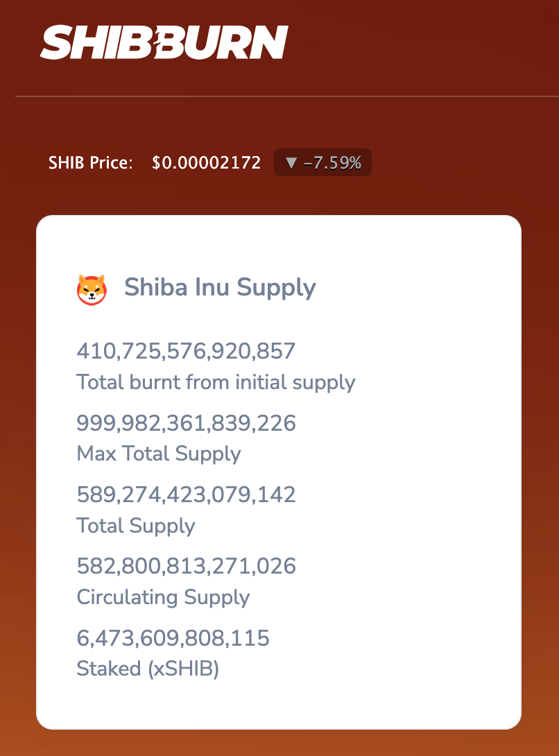Select the $0.00002172 price value
This screenshot has height=756, width=559.
click(206, 163)
